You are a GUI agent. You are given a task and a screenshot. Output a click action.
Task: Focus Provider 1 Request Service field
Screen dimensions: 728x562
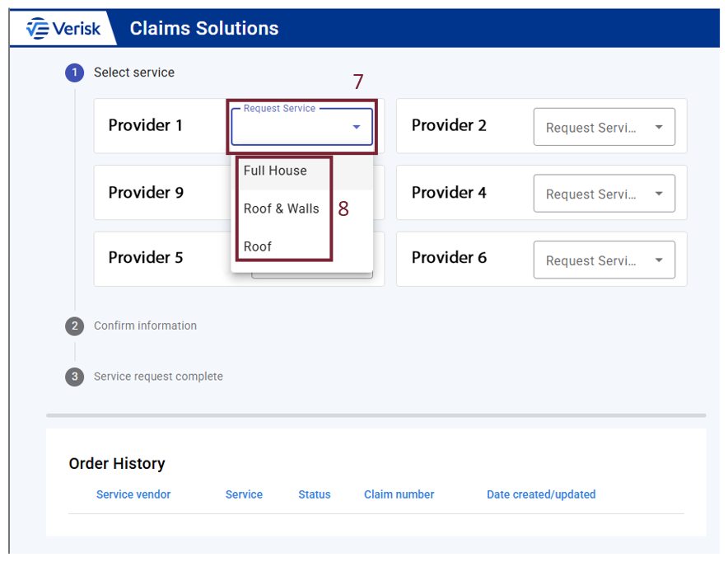(292, 128)
